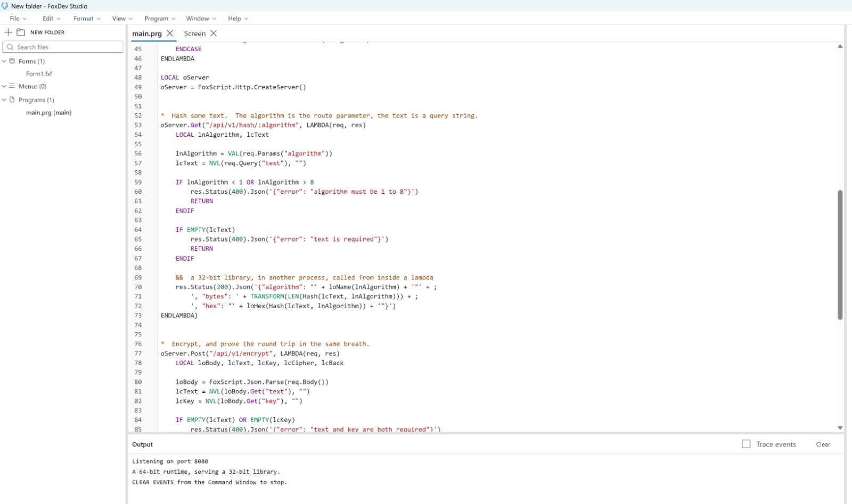Click the folder icon beside NEW FOLDER
852x504 pixels.
coord(21,32)
